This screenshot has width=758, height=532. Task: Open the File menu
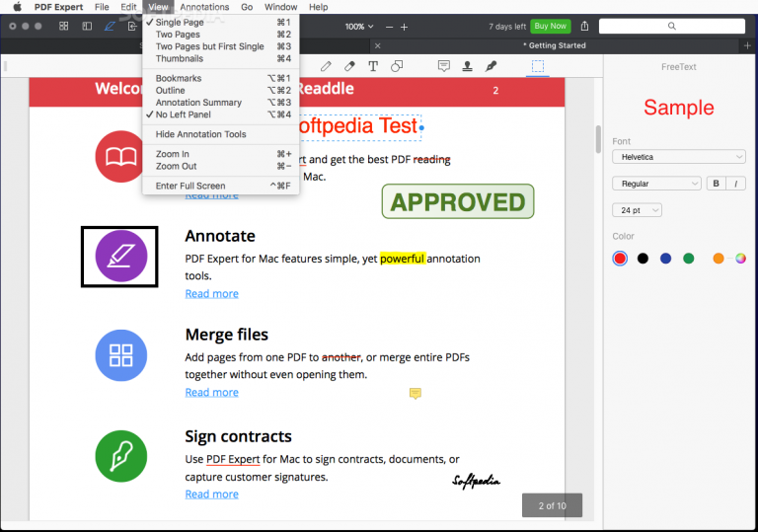(102, 7)
